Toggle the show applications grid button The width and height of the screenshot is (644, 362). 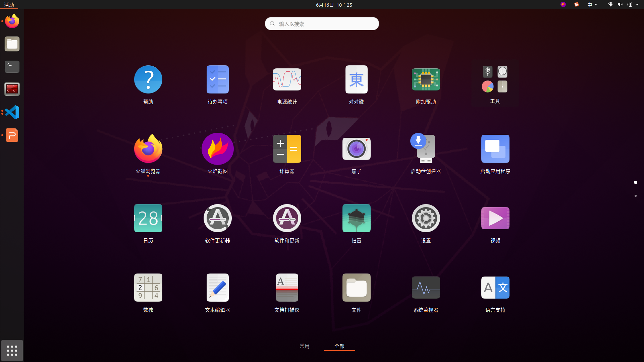[x=12, y=351]
